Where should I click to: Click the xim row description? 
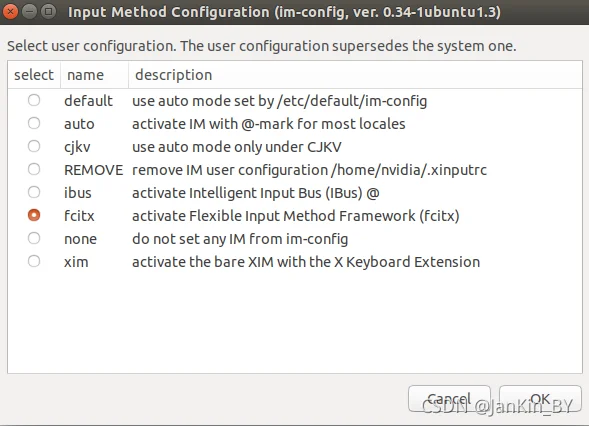(x=306, y=262)
